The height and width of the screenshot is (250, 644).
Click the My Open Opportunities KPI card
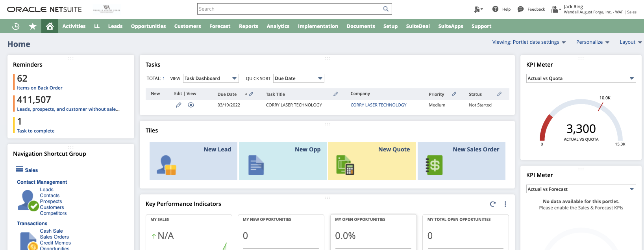pos(374,232)
